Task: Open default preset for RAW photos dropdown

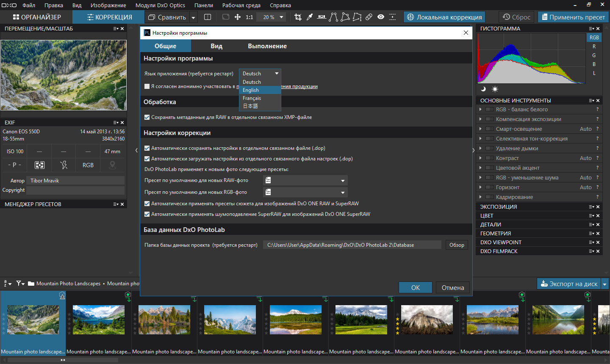Action: 305,180
